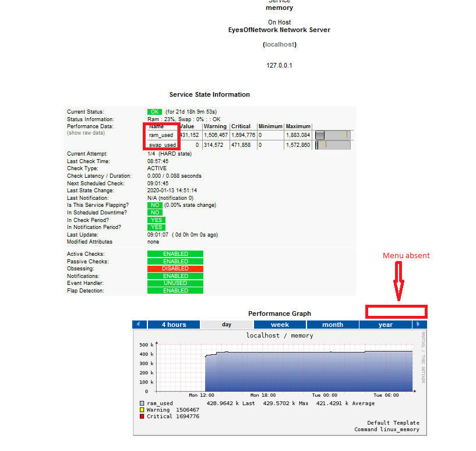Screen dimensions: 476x451
Task: Click the right arrow to shift graph later
Action: point(419,325)
